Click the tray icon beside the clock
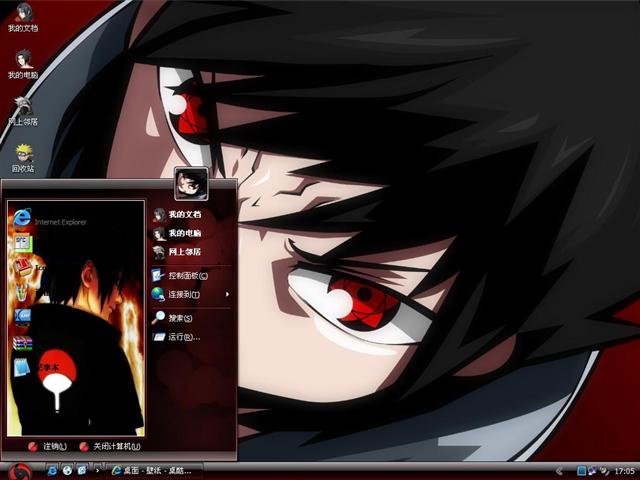Image resolution: width=640 pixels, height=480 pixels. 604,471
